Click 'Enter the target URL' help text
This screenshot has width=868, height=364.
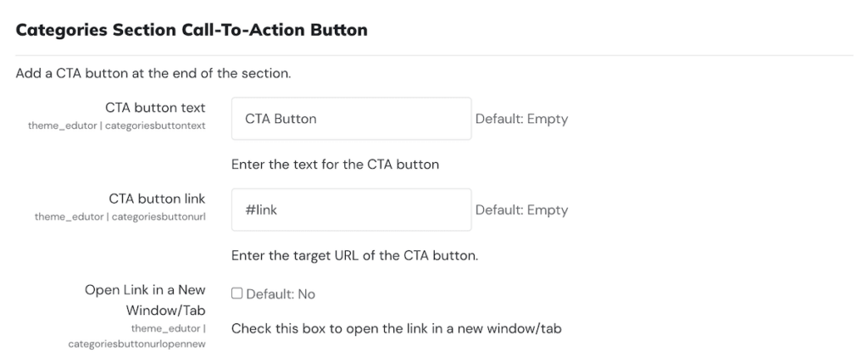click(354, 255)
